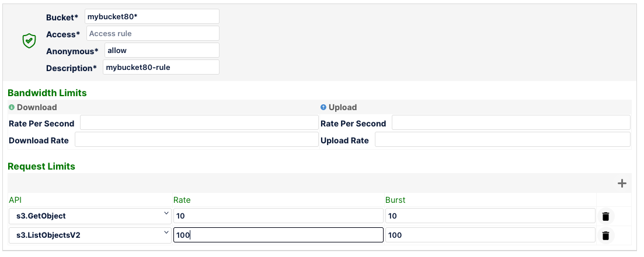Click Upload Rate Per Second field
Image resolution: width=644 pixels, height=257 pixels.
[x=511, y=123]
